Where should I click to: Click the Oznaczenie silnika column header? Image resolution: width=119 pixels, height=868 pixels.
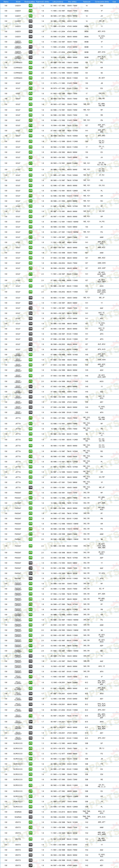click(102, 1)
